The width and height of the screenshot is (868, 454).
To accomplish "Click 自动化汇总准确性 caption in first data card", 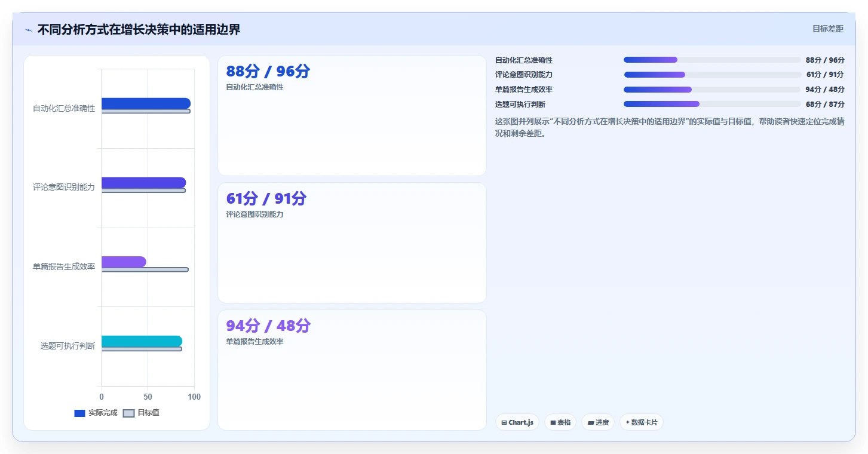I will 254,87.
